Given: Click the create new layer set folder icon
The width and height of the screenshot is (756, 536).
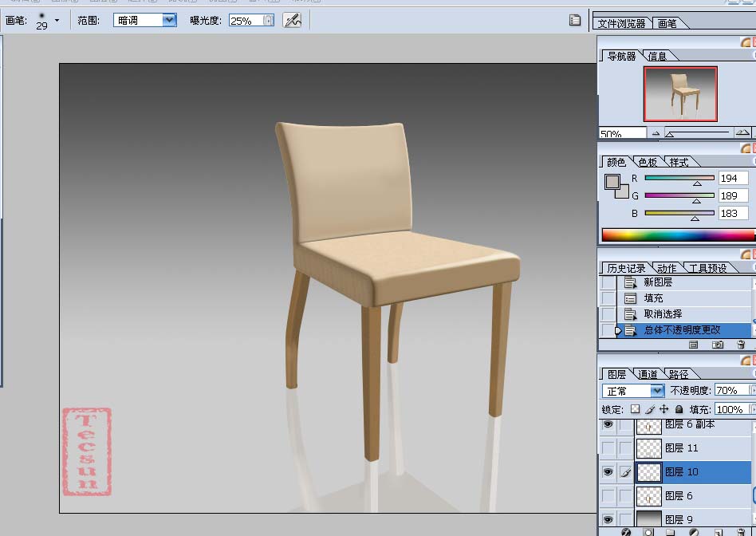Looking at the screenshot, I should coord(670,532).
